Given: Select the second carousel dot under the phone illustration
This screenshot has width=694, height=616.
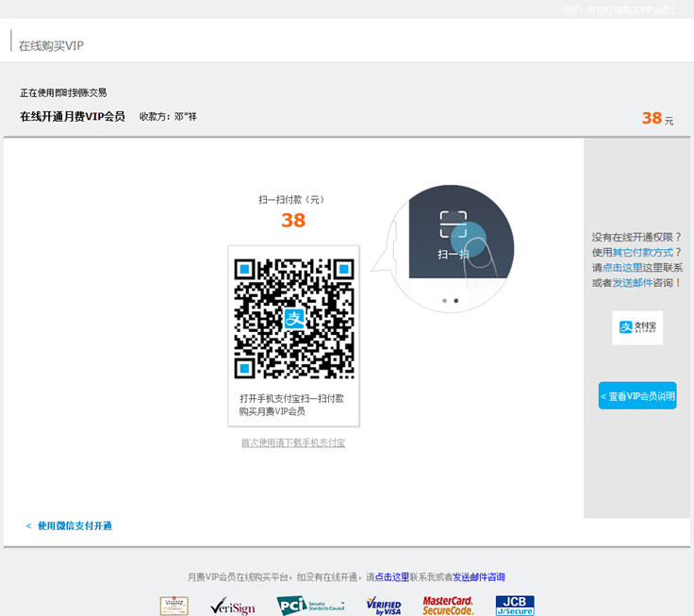Looking at the screenshot, I should pos(456,301).
